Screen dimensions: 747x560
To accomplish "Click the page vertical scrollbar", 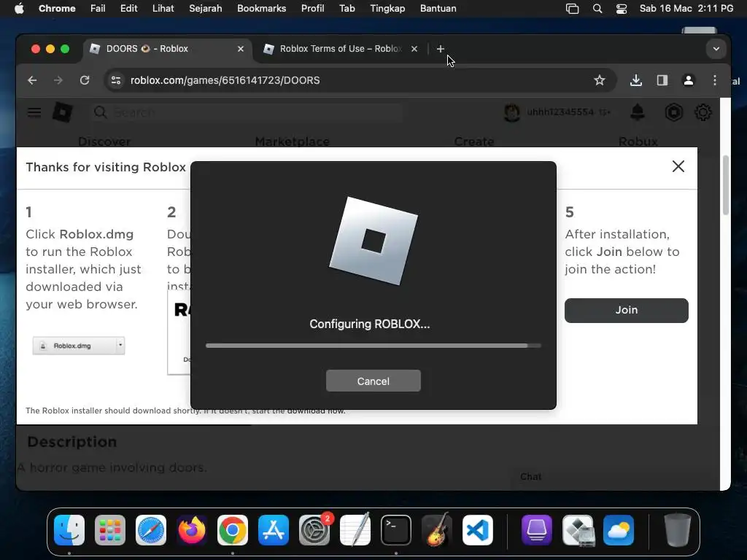I will coord(726,185).
